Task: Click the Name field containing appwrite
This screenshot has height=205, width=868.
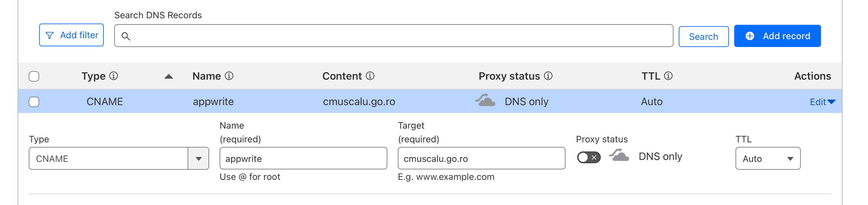Action: coord(303,158)
